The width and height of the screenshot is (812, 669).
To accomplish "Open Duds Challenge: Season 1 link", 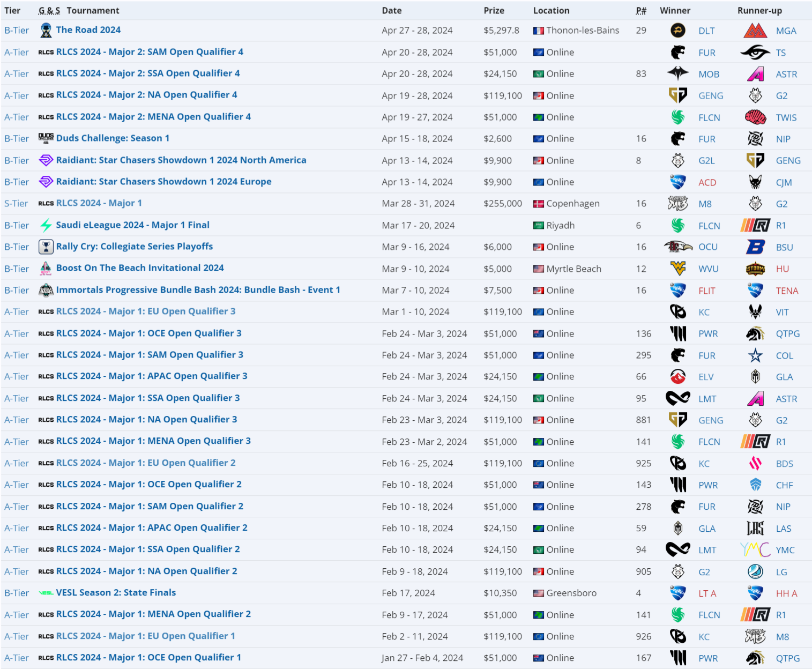I will [x=113, y=138].
